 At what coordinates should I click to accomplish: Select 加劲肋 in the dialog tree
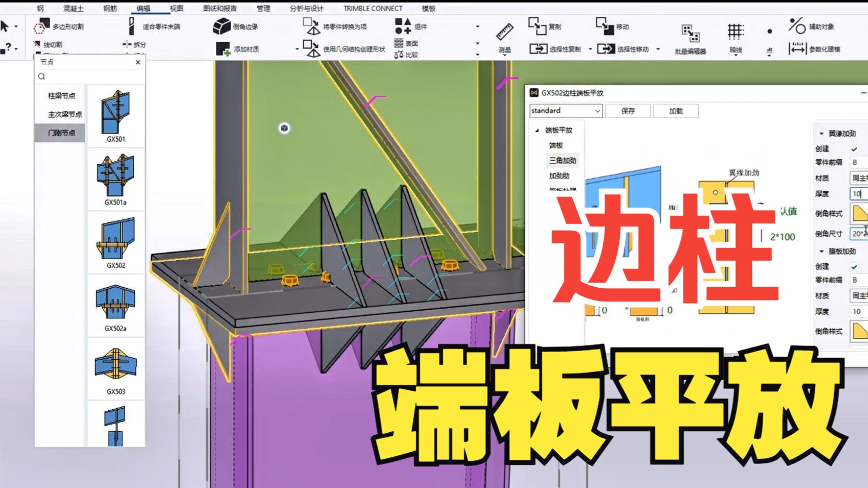click(559, 176)
